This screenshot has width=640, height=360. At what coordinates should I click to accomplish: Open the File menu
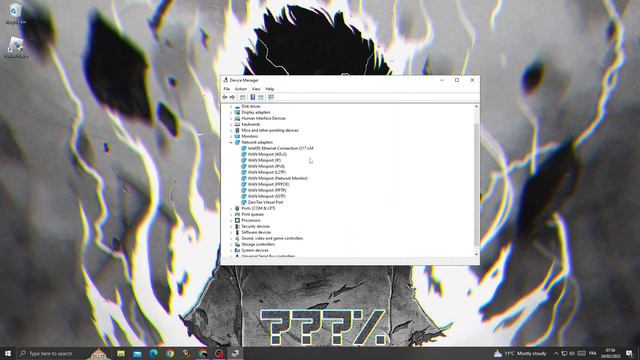pos(227,89)
